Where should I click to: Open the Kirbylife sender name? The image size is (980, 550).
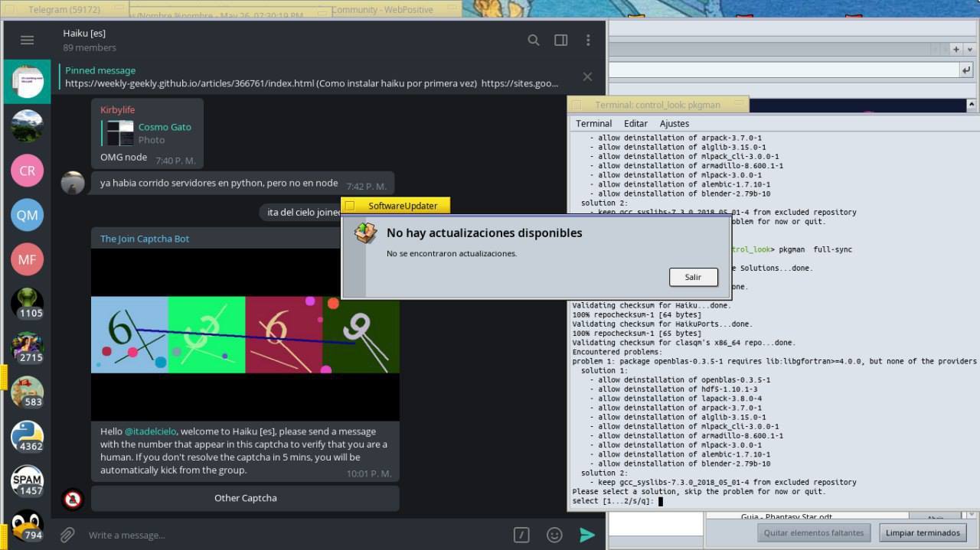click(117, 110)
